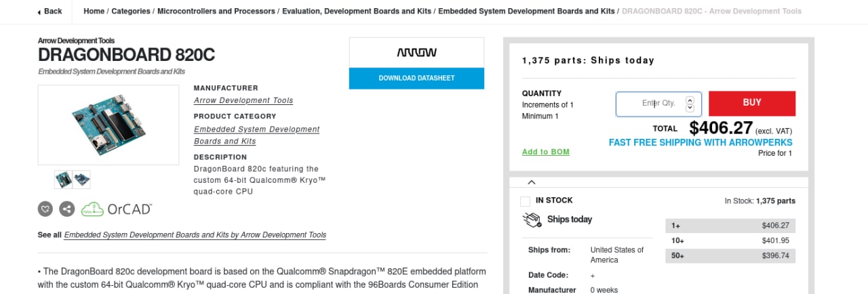Toggle the IN STOCK checkbox
The height and width of the screenshot is (294, 868).
pyautogui.click(x=525, y=201)
